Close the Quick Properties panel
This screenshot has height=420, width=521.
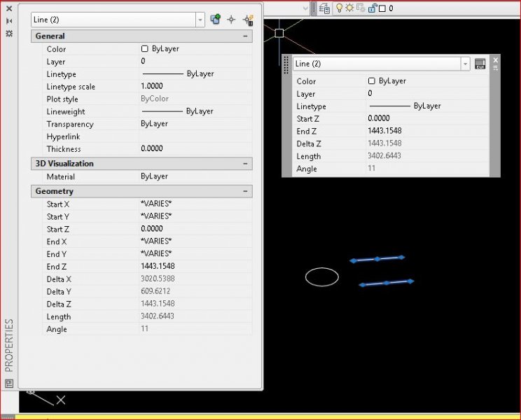(x=495, y=60)
